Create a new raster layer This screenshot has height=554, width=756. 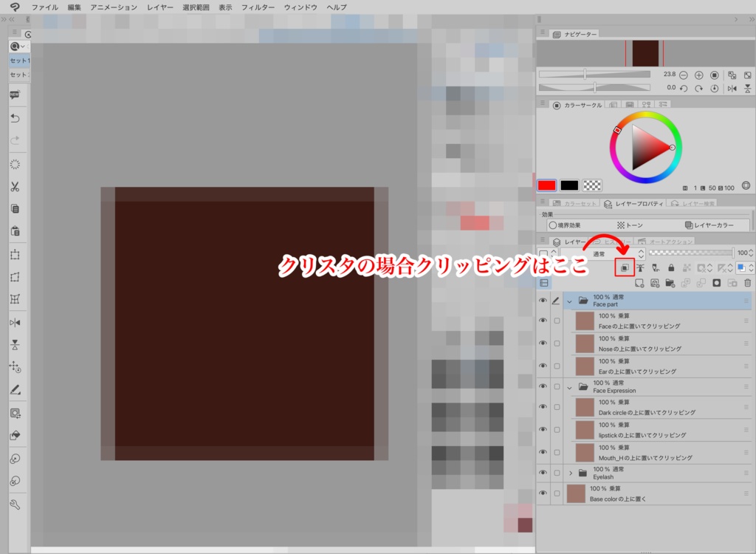point(641,283)
